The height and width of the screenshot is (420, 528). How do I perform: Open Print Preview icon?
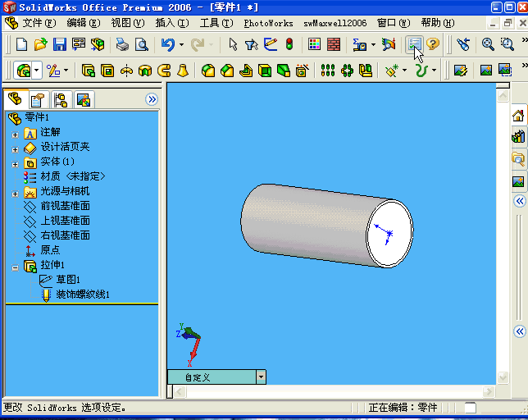point(141,44)
